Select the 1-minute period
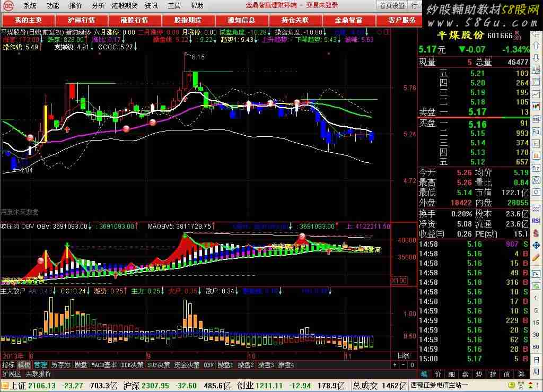 pyautogui.click(x=536, y=298)
